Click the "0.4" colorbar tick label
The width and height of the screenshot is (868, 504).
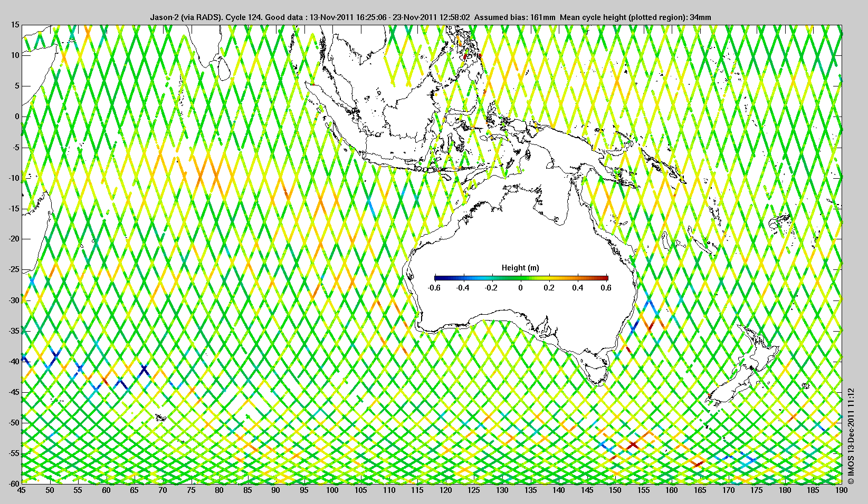(x=578, y=288)
